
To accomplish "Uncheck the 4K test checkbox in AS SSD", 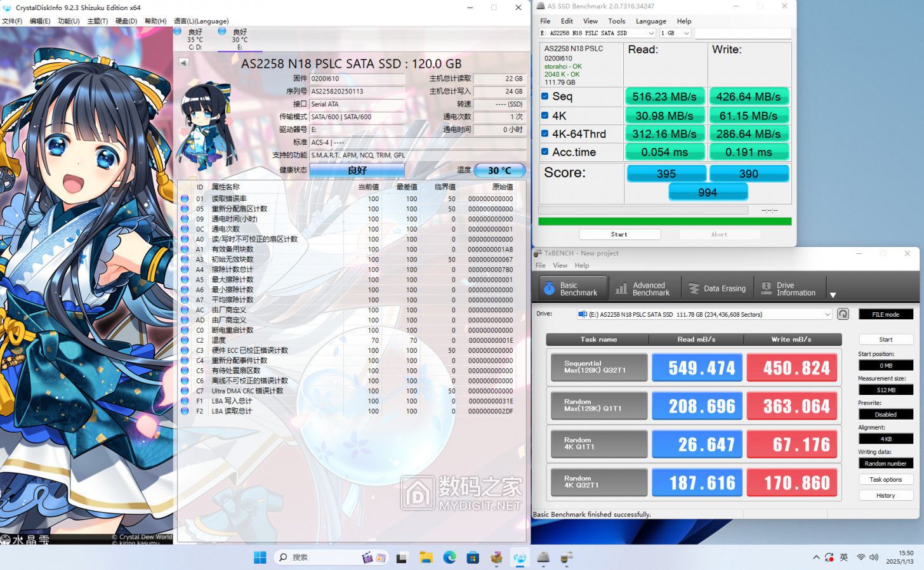I will point(544,116).
